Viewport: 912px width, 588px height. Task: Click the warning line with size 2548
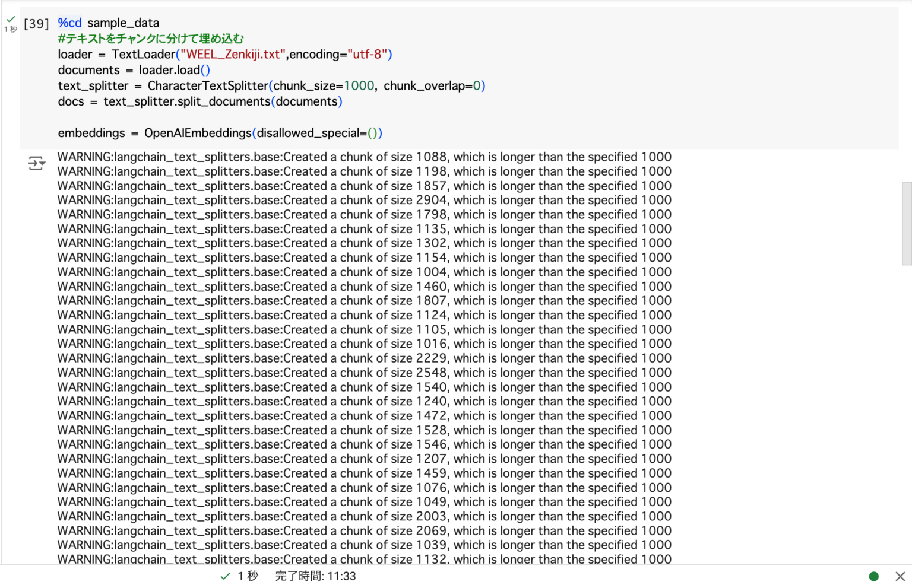point(364,373)
